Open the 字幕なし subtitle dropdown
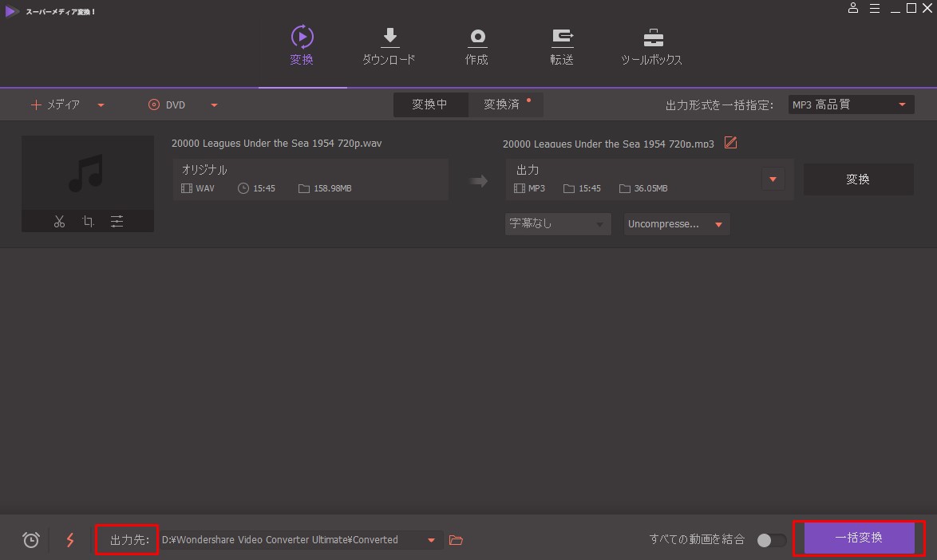 click(x=558, y=224)
